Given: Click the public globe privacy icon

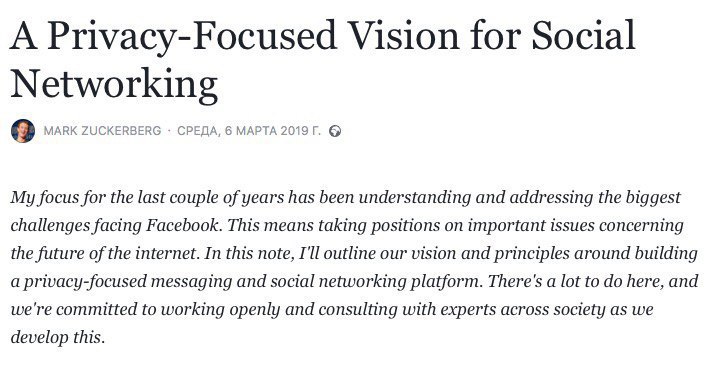Looking at the screenshot, I should (x=335, y=131).
